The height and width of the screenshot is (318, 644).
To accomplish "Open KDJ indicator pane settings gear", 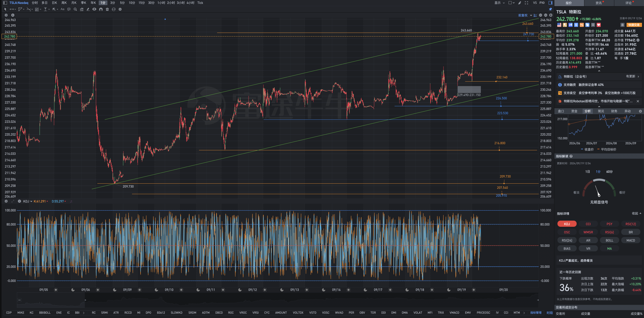I will (x=6, y=201).
